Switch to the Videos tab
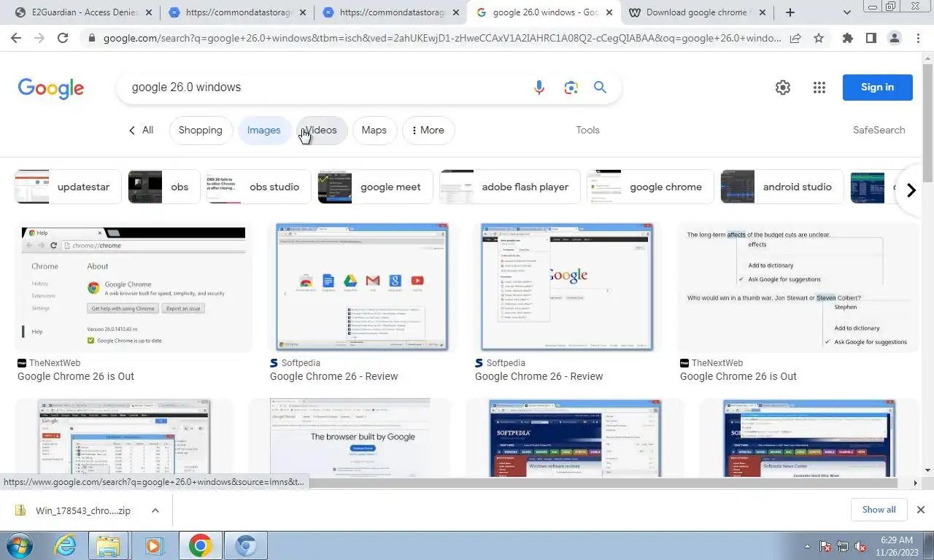 (321, 131)
